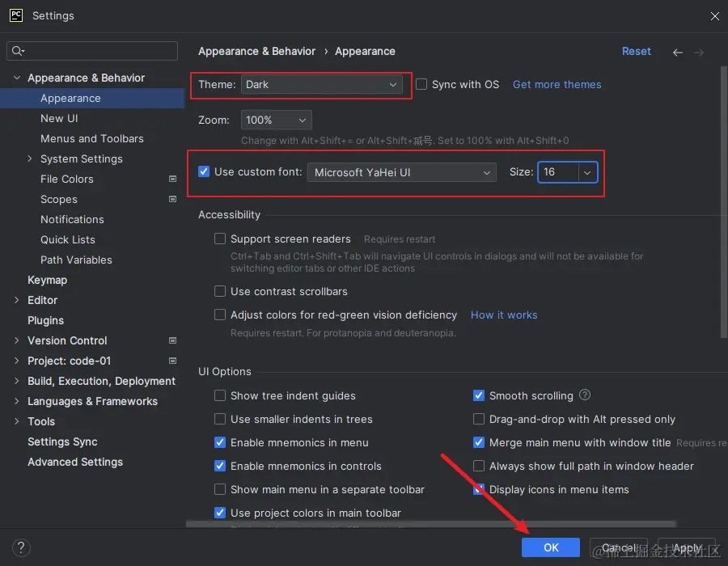
Task: Disable Enable mnemonics in menu
Action: (x=219, y=442)
